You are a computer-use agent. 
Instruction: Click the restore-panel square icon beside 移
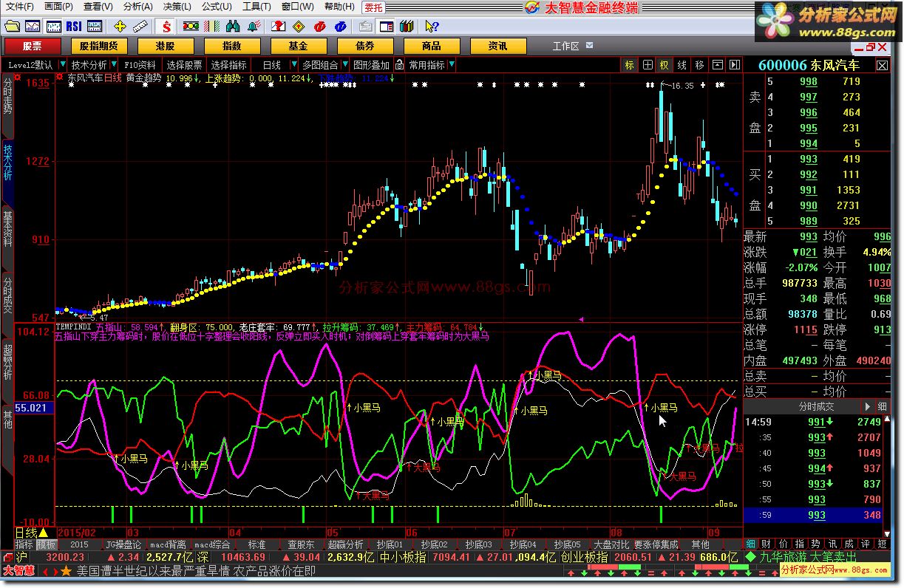click(x=717, y=65)
